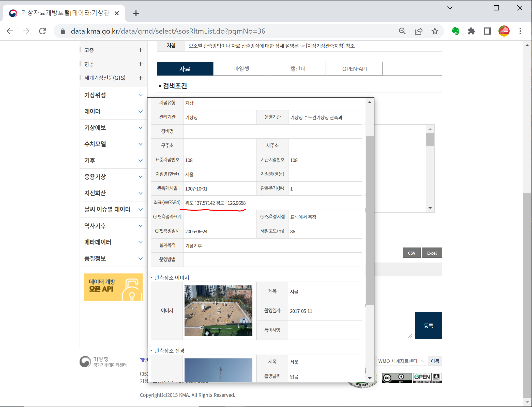Click the 등록 button

click(x=428, y=325)
